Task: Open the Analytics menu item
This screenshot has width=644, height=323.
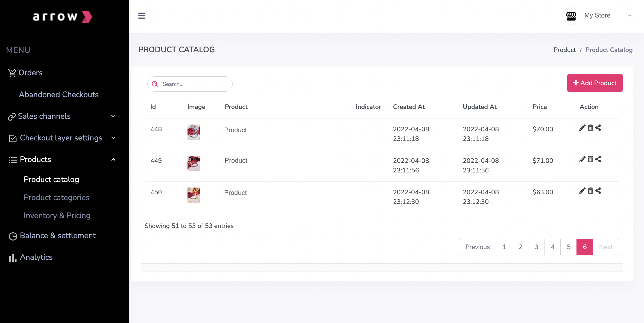Action: [36, 257]
